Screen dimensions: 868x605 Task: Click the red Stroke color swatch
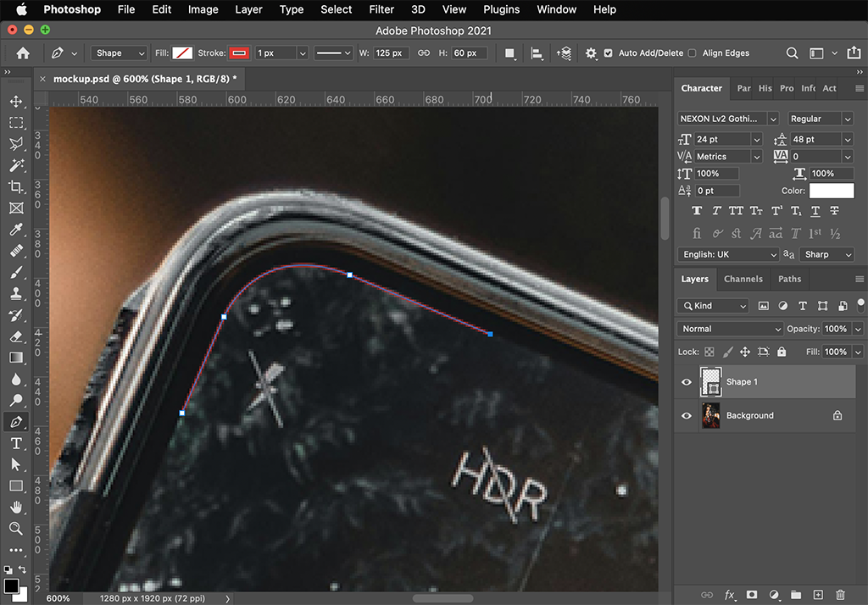tap(239, 53)
